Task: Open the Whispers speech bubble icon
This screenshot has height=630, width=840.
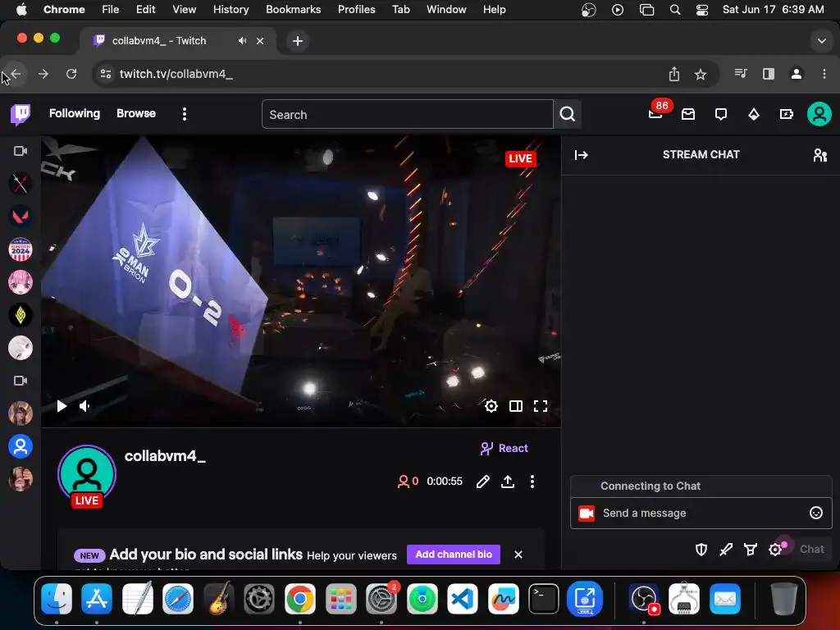Action: [721, 114]
